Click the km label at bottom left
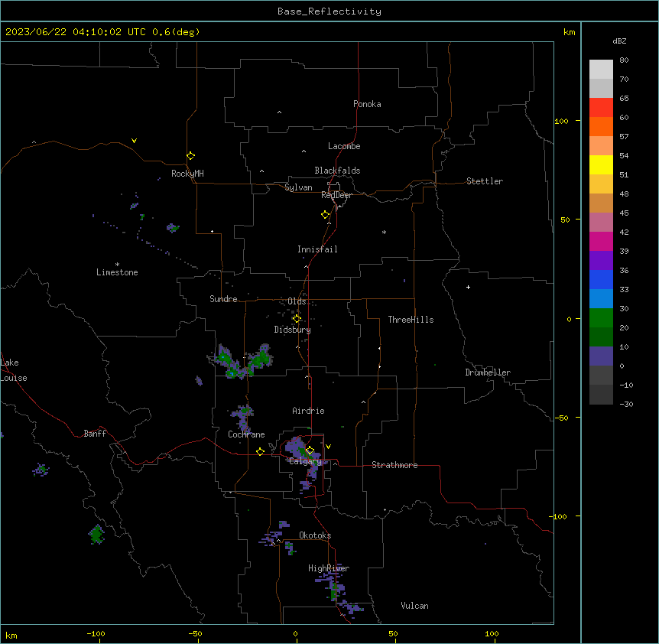The width and height of the screenshot is (659, 644). [x=11, y=635]
